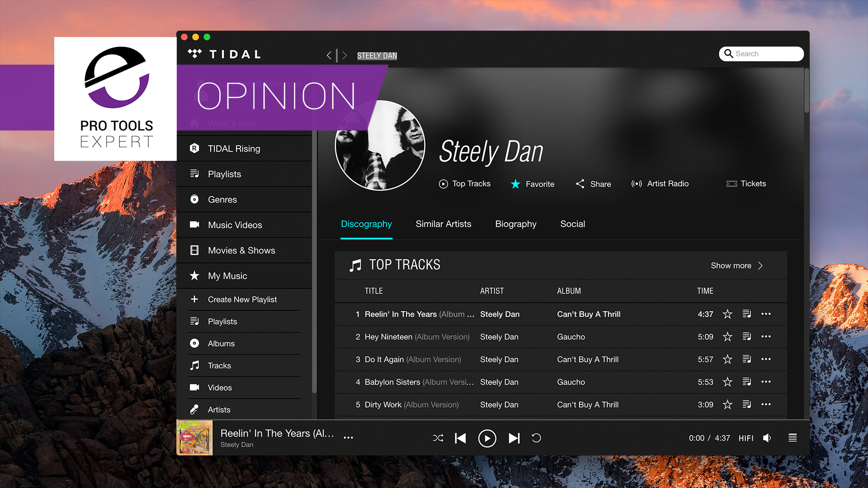Image resolution: width=868 pixels, height=488 pixels.
Task: Favorite the track Reelin' In The Years
Action: (x=727, y=314)
